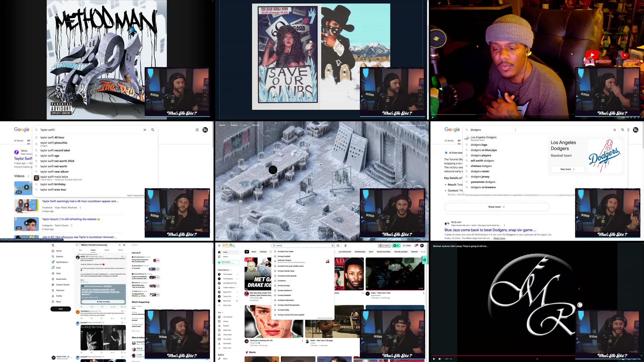Open Premium in the X sidebar
The image size is (644, 362).
pos(58,290)
